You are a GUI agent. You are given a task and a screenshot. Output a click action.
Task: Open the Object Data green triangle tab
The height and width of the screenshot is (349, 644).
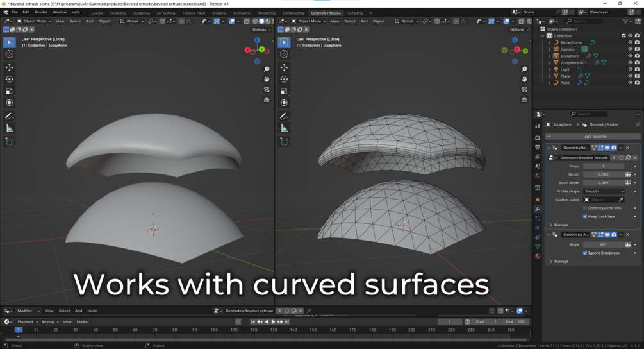tap(538, 246)
